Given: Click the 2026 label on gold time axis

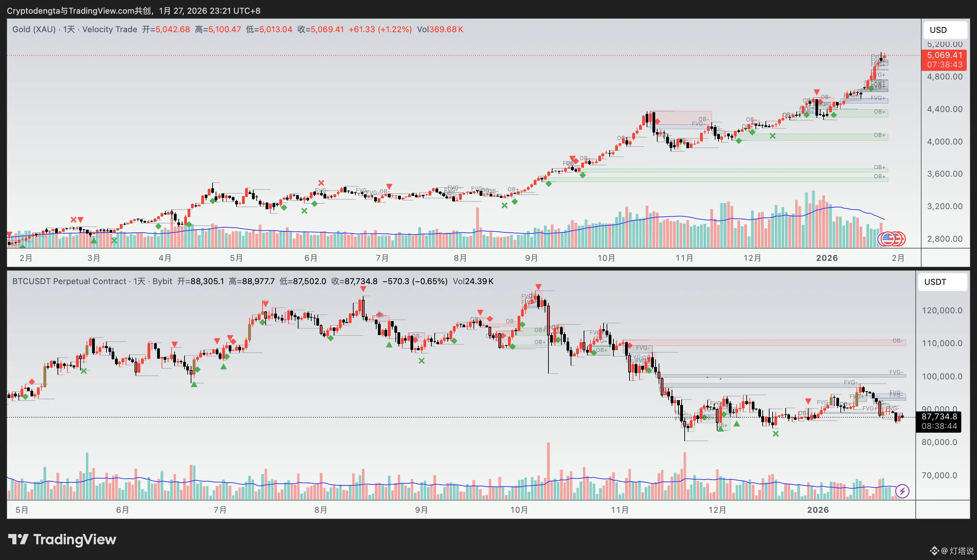Looking at the screenshot, I should tap(827, 258).
